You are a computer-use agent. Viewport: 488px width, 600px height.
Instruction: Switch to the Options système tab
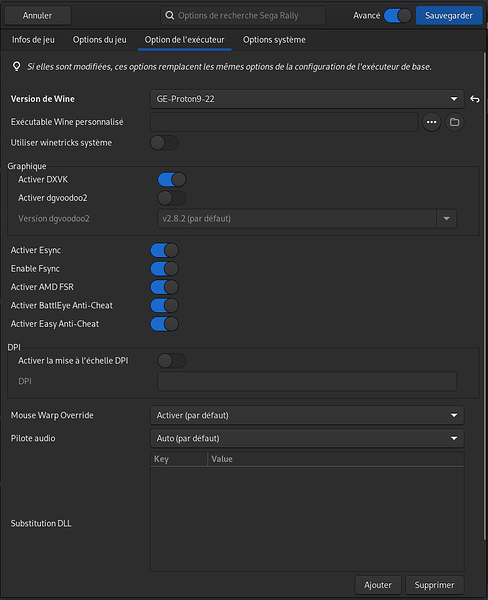coord(274,40)
